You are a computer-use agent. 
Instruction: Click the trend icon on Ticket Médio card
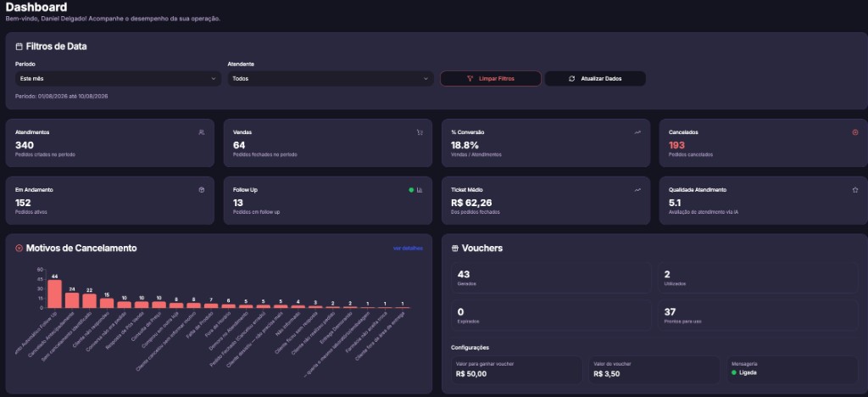pos(637,190)
